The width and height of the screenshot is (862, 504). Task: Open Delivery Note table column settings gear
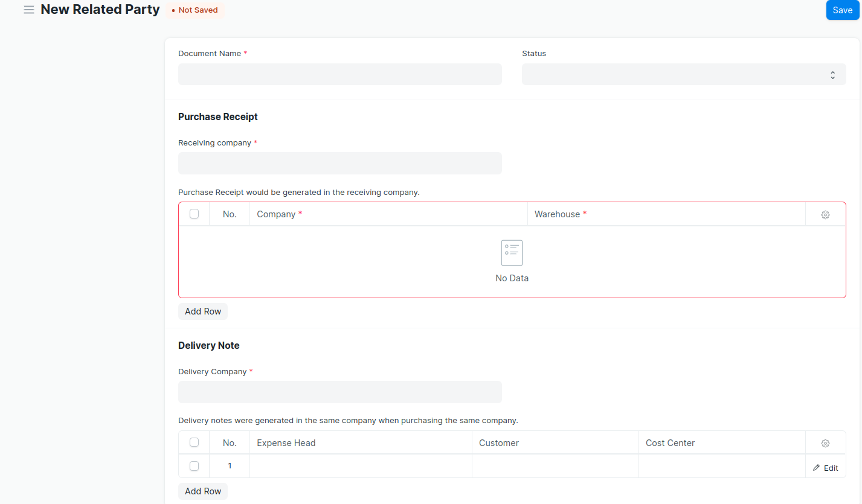click(825, 444)
